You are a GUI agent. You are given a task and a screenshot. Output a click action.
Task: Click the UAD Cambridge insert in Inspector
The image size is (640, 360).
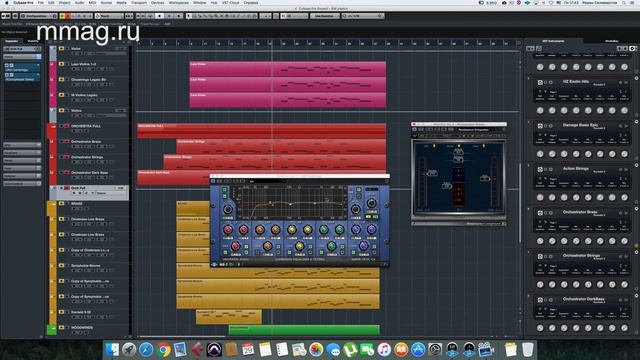click(x=22, y=67)
